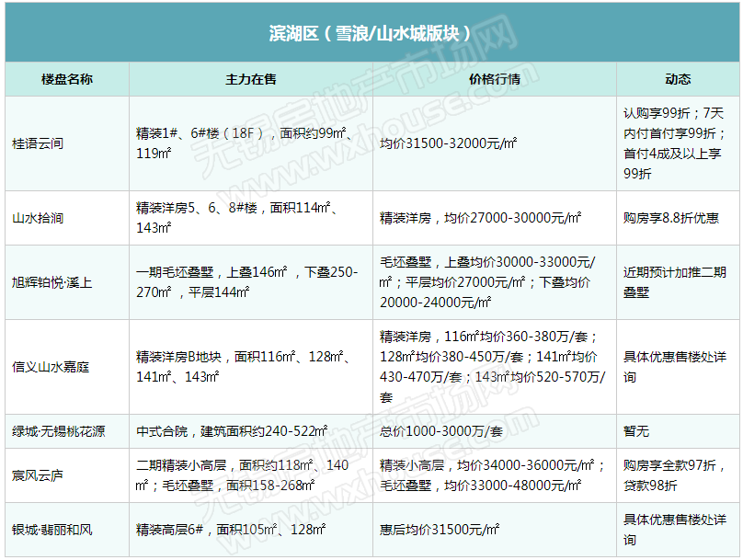
Task: Select the 银城·翡丽和风 property name cell
Action: [52, 530]
